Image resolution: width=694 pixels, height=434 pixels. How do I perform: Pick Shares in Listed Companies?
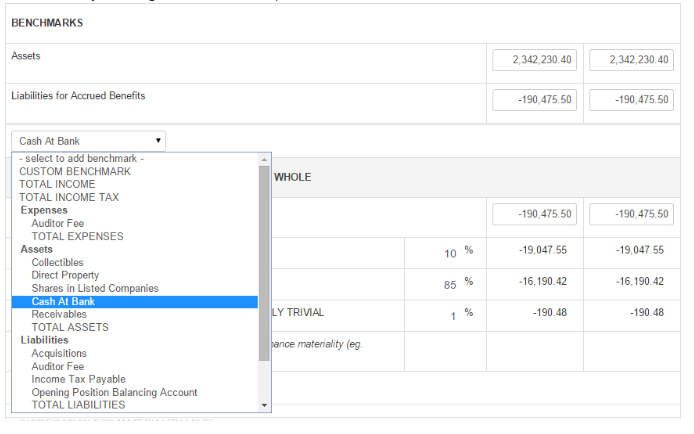(94, 289)
